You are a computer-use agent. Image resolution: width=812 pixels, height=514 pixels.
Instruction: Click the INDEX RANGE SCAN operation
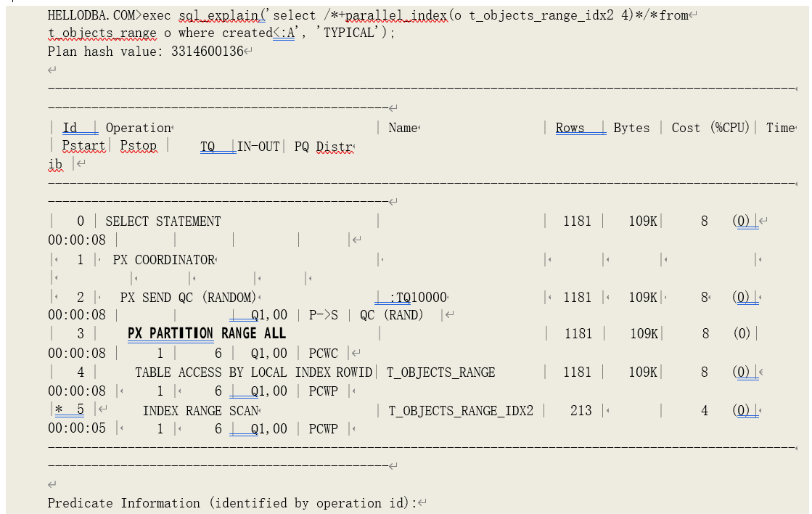tap(200, 411)
